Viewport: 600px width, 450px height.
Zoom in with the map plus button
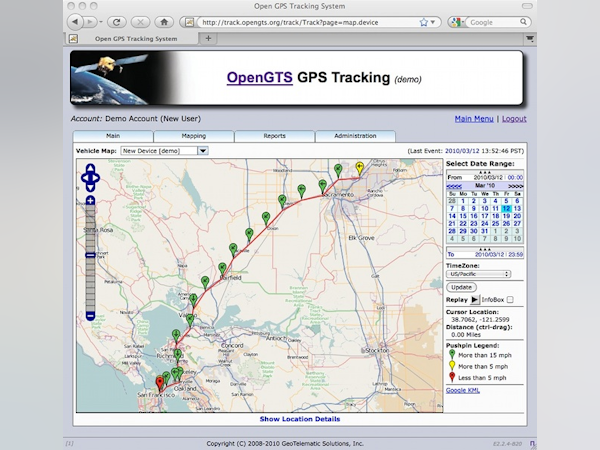tap(90, 200)
